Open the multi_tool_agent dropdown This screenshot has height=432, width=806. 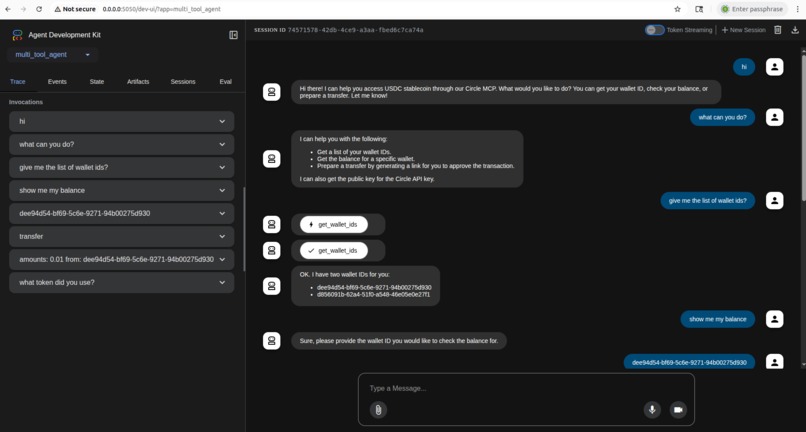(52, 55)
